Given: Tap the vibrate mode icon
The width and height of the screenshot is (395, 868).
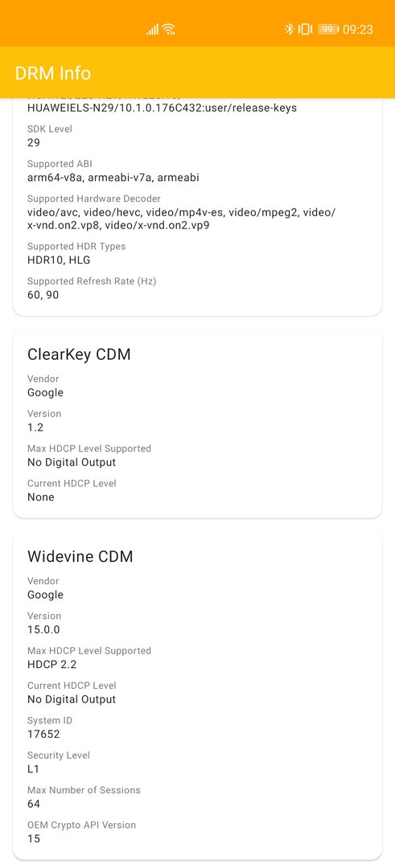Looking at the screenshot, I should point(305,30).
